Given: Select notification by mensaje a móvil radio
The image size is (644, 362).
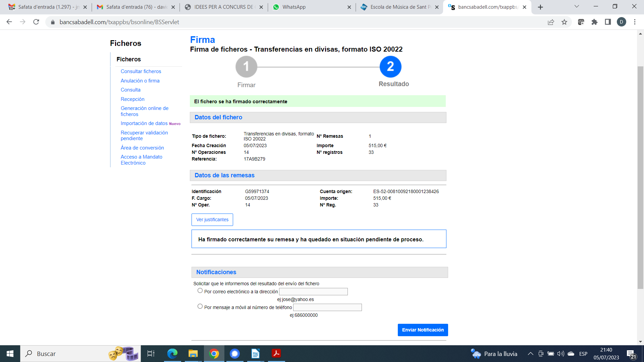Looking at the screenshot, I should tap(200, 306).
